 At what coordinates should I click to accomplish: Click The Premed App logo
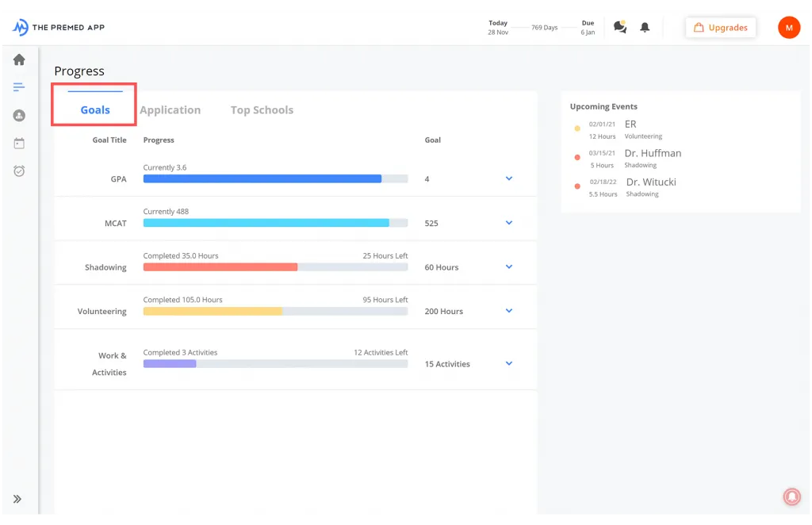pos(59,28)
